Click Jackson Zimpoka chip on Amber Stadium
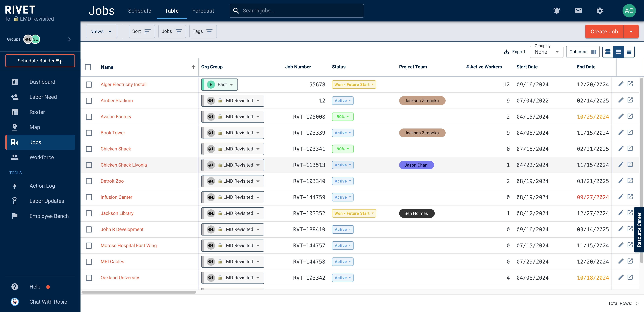The image size is (644, 312). point(422,100)
